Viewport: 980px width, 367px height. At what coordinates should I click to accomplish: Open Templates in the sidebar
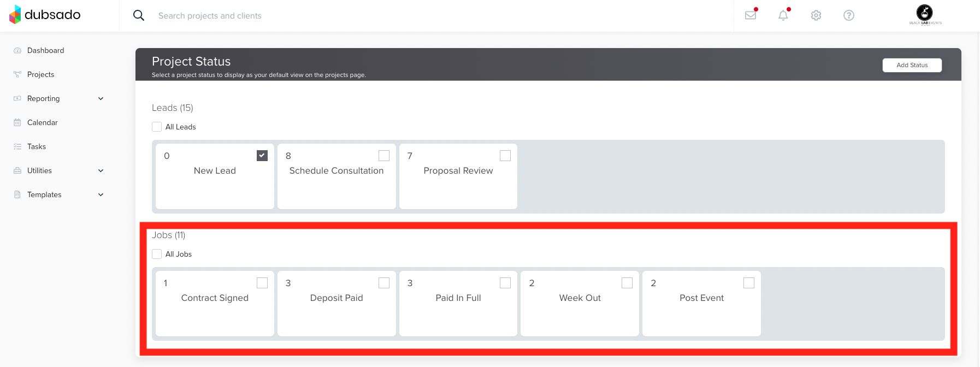click(44, 194)
